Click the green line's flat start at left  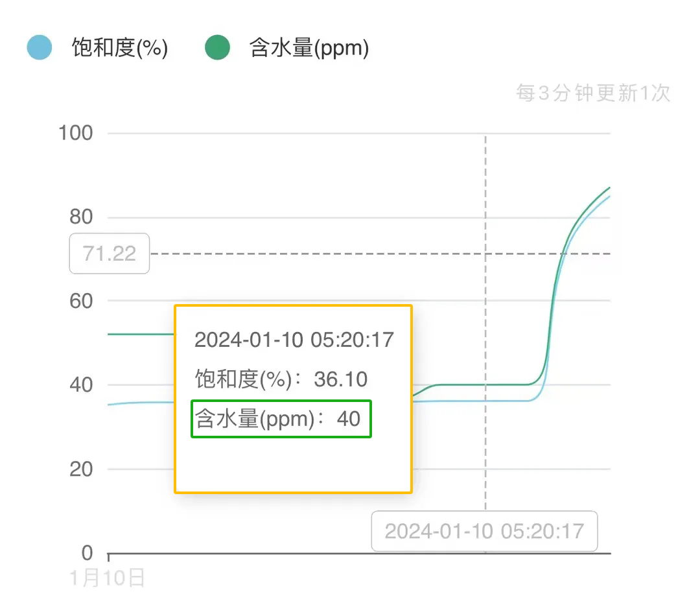(139, 334)
